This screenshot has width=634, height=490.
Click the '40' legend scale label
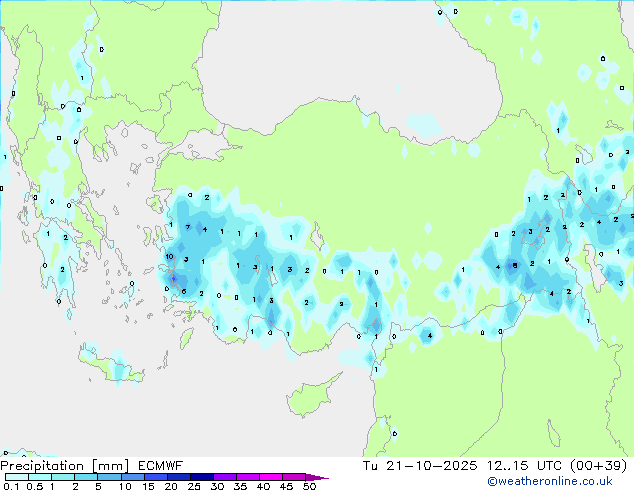click(x=263, y=486)
